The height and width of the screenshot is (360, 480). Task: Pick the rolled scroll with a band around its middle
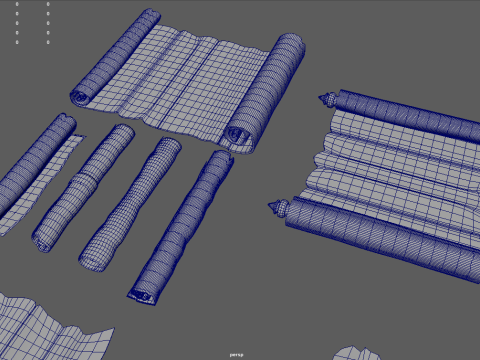tap(83, 188)
